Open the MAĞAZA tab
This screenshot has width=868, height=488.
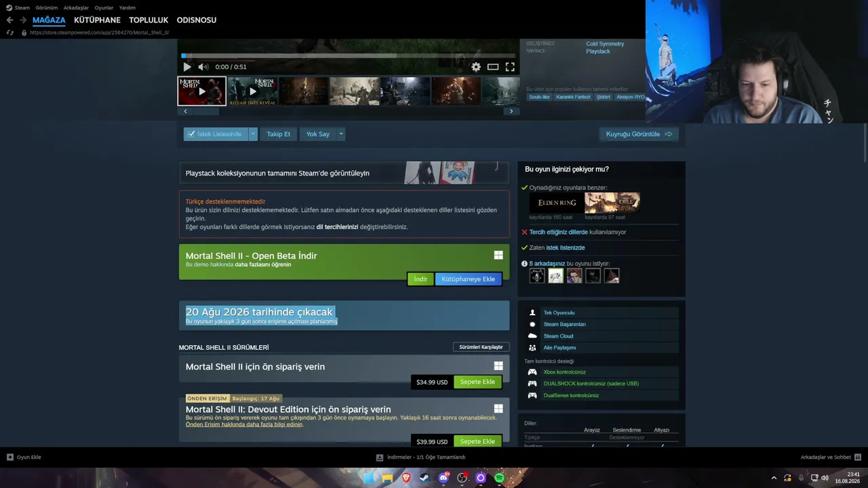[49, 20]
